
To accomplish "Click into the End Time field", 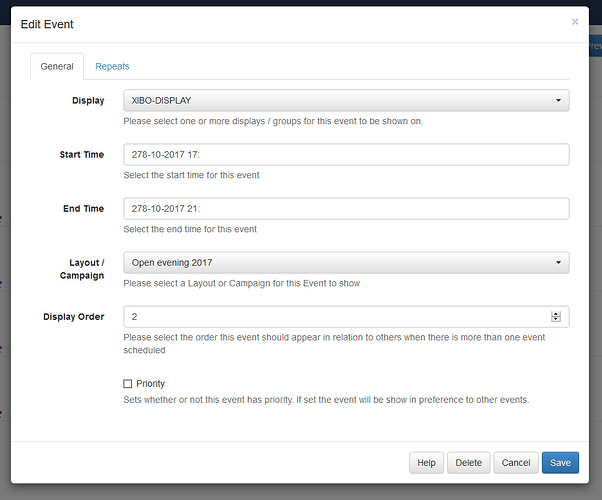I will pos(346,209).
